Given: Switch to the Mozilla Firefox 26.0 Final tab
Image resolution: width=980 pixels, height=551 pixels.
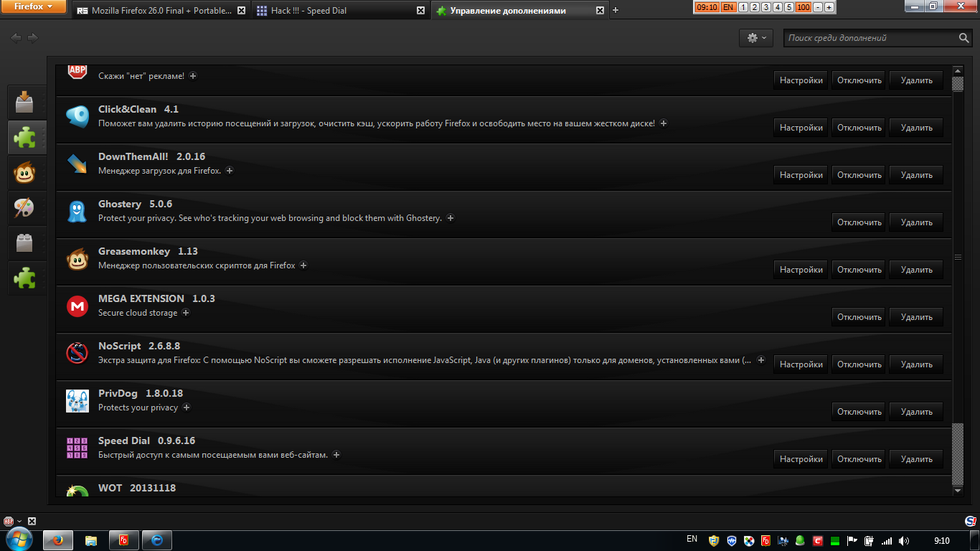Looking at the screenshot, I should (x=160, y=11).
